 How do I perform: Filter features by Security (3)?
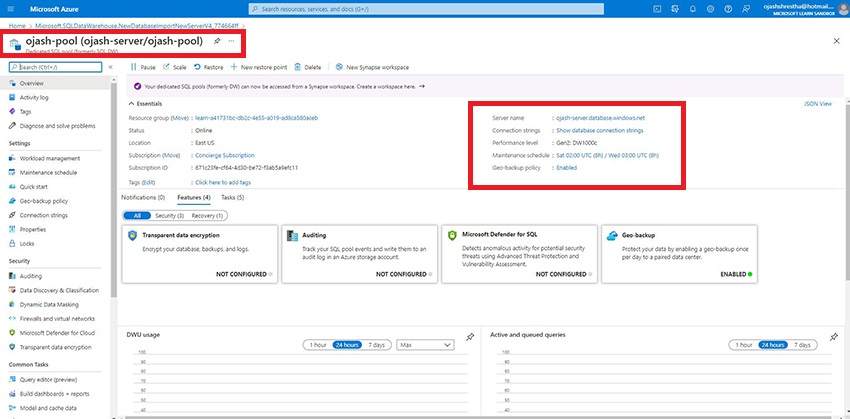pyautogui.click(x=169, y=216)
